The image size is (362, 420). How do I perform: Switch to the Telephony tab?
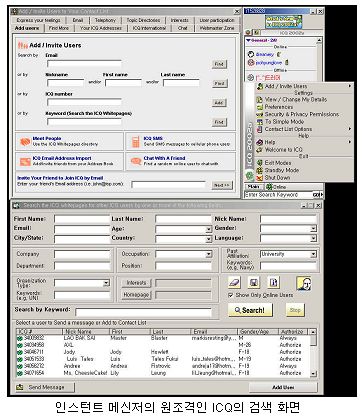[105, 20]
